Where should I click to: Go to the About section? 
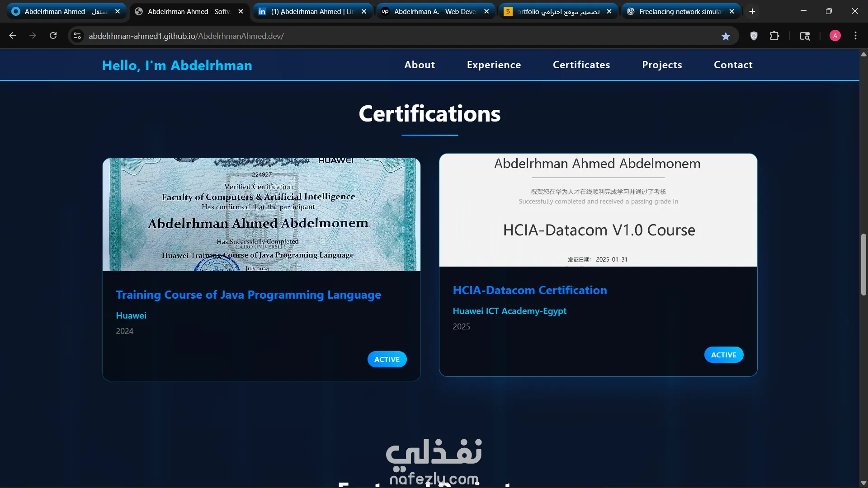pyautogui.click(x=420, y=65)
